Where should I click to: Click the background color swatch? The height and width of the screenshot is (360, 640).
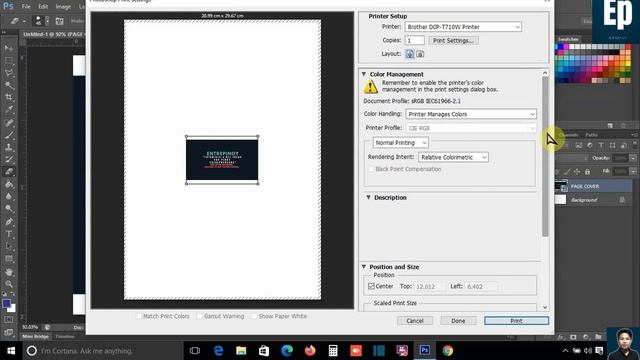pos(13,309)
